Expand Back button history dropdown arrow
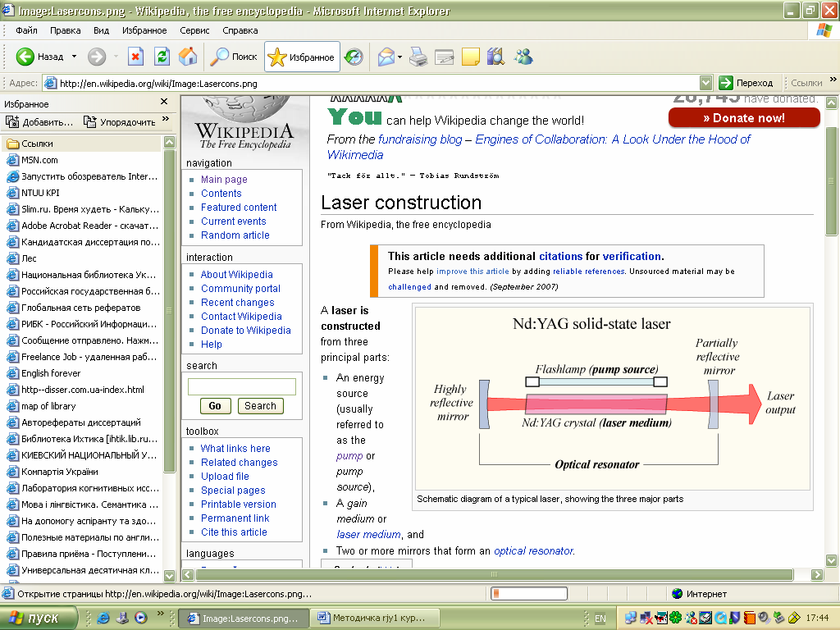Image resolution: width=840 pixels, height=630 pixels. 75,57
